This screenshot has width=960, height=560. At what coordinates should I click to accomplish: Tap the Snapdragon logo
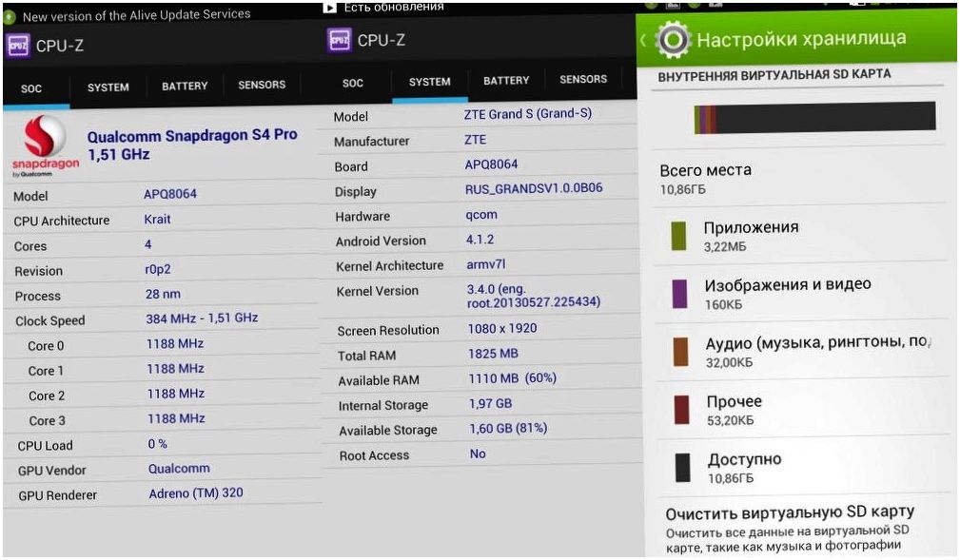[x=45, y=146]
